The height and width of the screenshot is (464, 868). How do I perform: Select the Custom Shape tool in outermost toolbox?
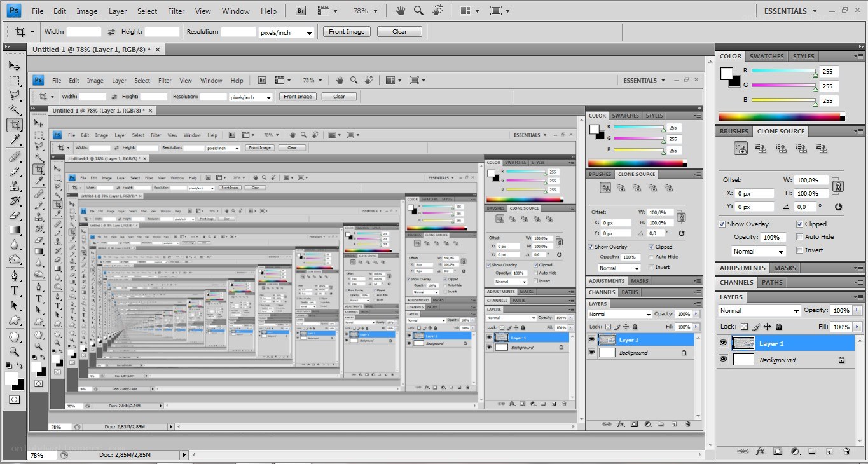(x=14, y=320)
